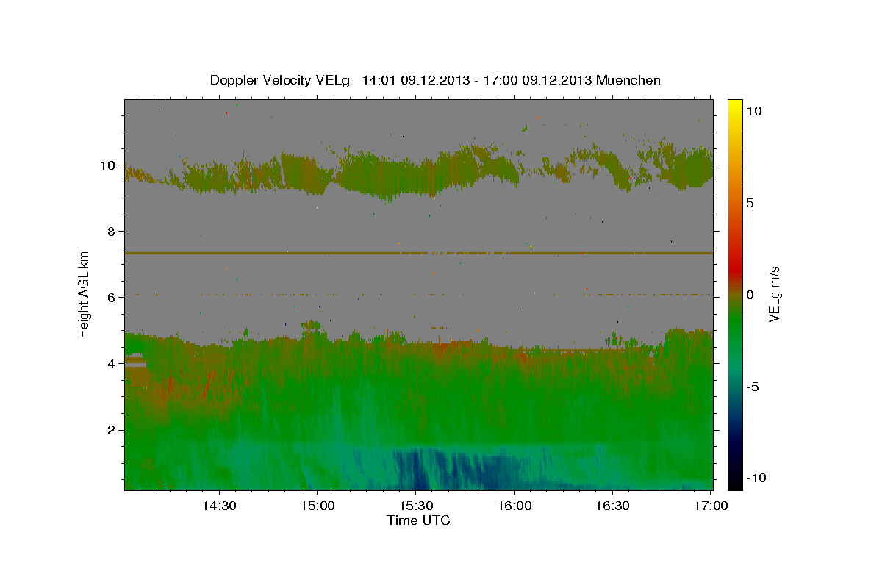Click the plot title "Doppler Velocity VELg"
The width and height of the screenshot is (882, 588).
click(x=282, y=80)
